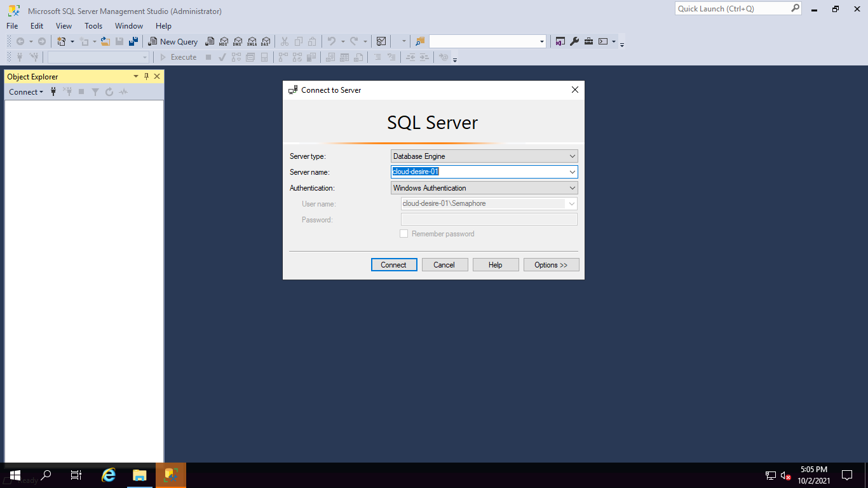Click the taskbar Search icon
The width and height of the screenshot is (868, 488).
point(46,475)
